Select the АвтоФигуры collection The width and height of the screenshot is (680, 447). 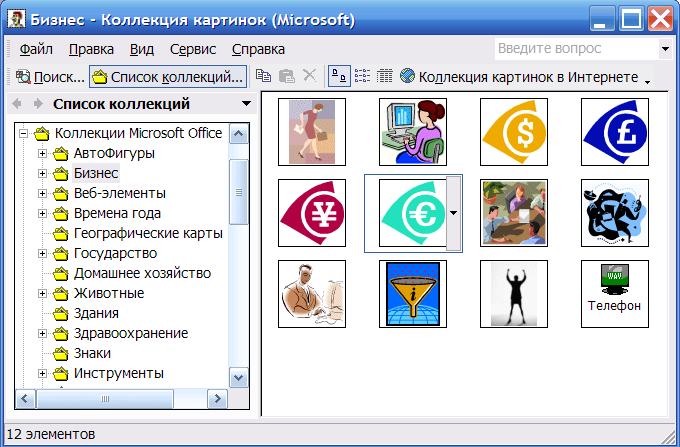[x=114, y=153]
